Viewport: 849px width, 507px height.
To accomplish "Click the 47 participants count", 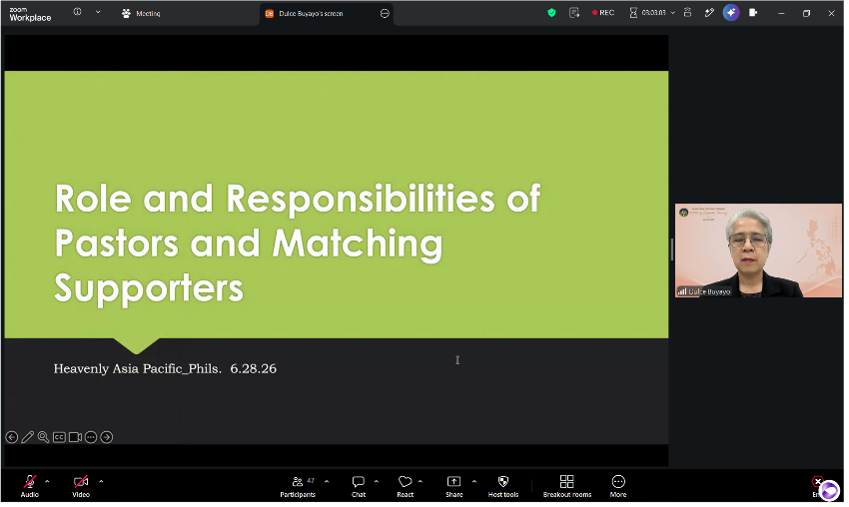I will click(312, 483).
